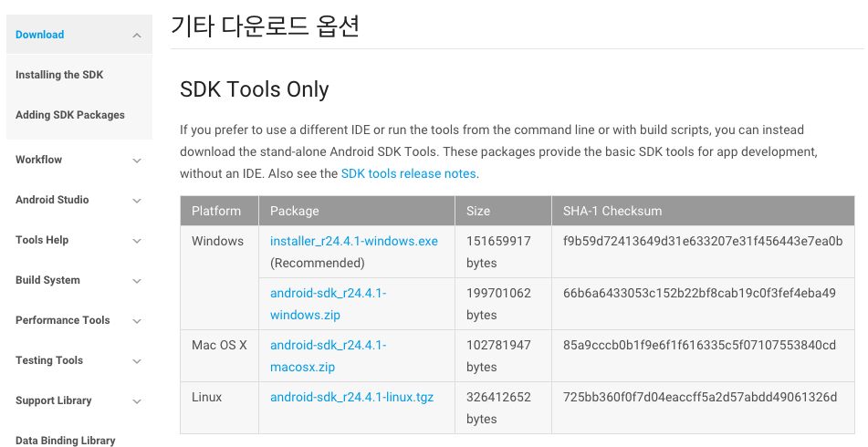
Task: Select Download in the sidebar
Action: [40, 35]
